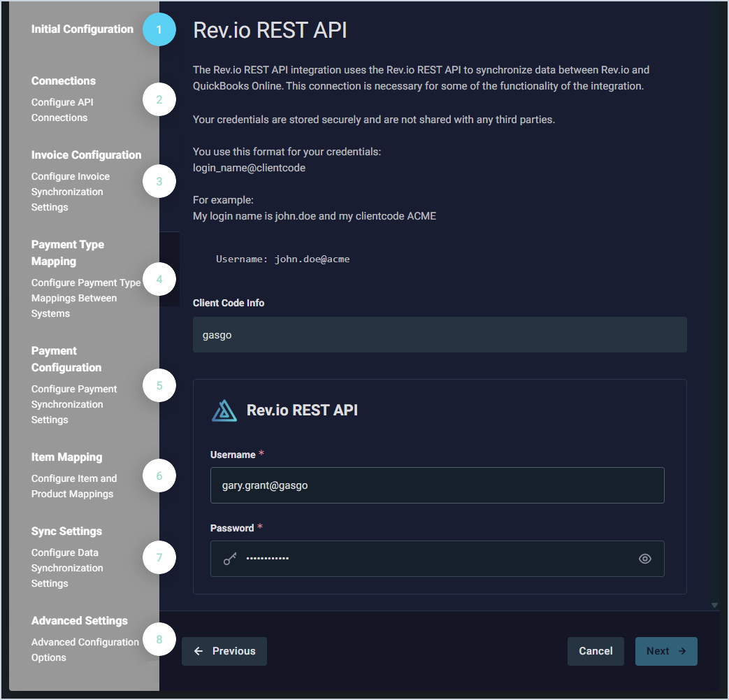The height and width of the screenshot is (700, 729).
Task: Click the Password input field
Action: [x=438, y=559]
